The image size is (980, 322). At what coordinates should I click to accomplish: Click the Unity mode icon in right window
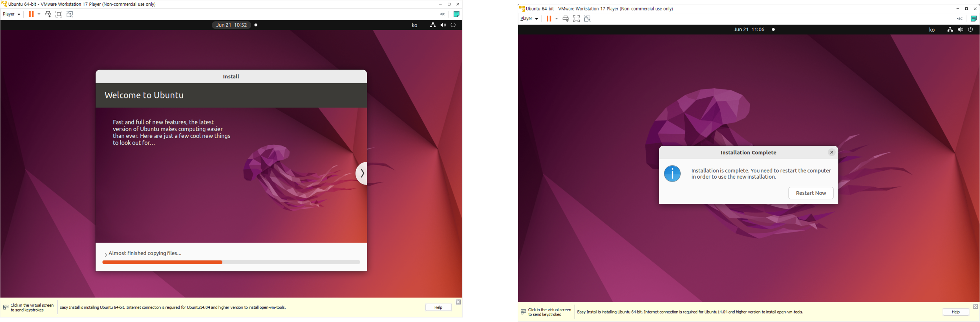pos(587,19)
